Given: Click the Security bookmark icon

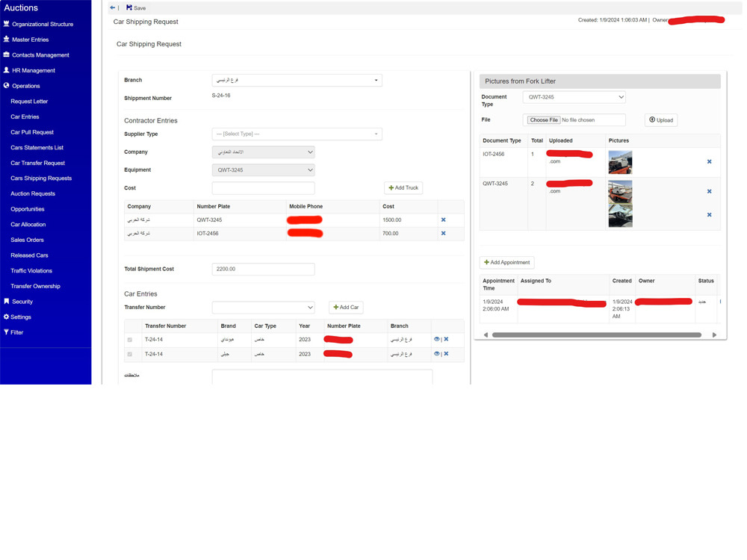Looking at the screenshot, I should click(x=6, y=302).
